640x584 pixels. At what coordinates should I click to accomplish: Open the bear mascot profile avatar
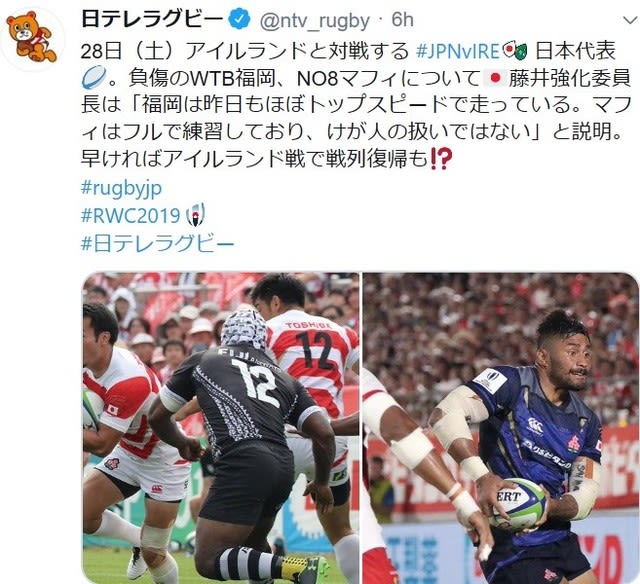32,38
